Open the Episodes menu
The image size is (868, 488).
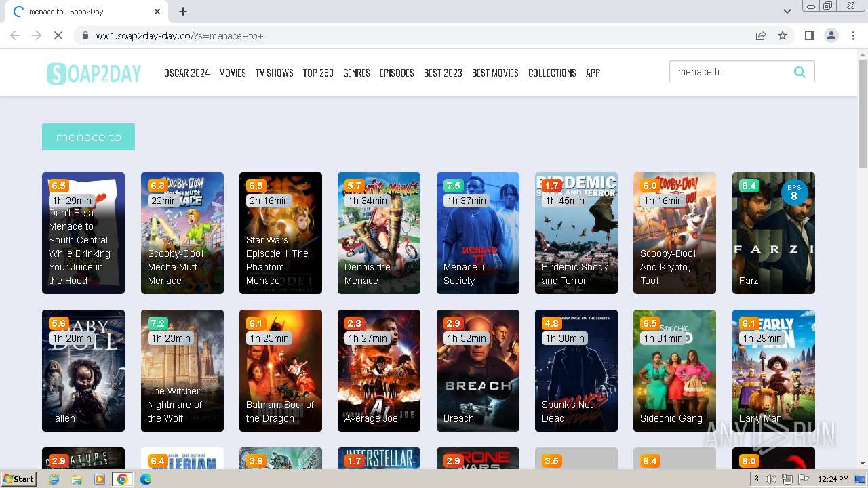point(397,73)
